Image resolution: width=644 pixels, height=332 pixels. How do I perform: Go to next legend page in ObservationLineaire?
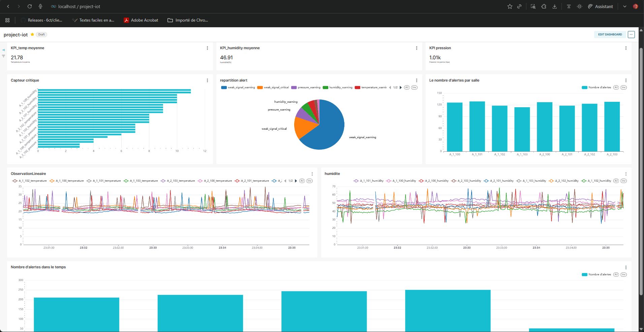[296, 181]
